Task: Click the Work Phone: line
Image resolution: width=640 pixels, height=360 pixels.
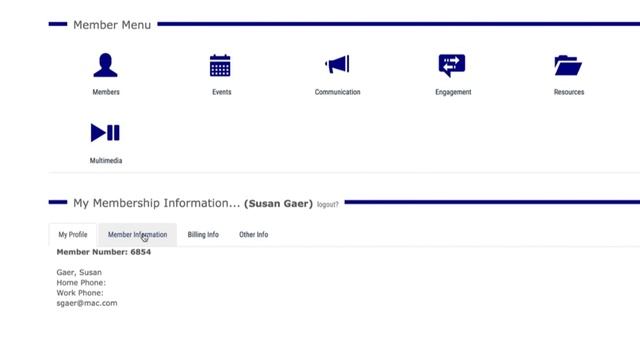Action: pyautogui.click(x=80, y=293)
